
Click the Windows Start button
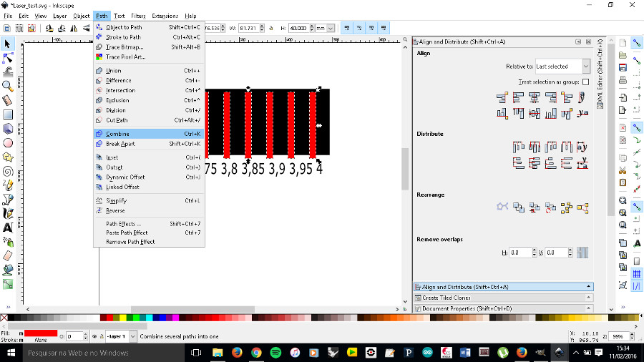(x=11, y=353)
